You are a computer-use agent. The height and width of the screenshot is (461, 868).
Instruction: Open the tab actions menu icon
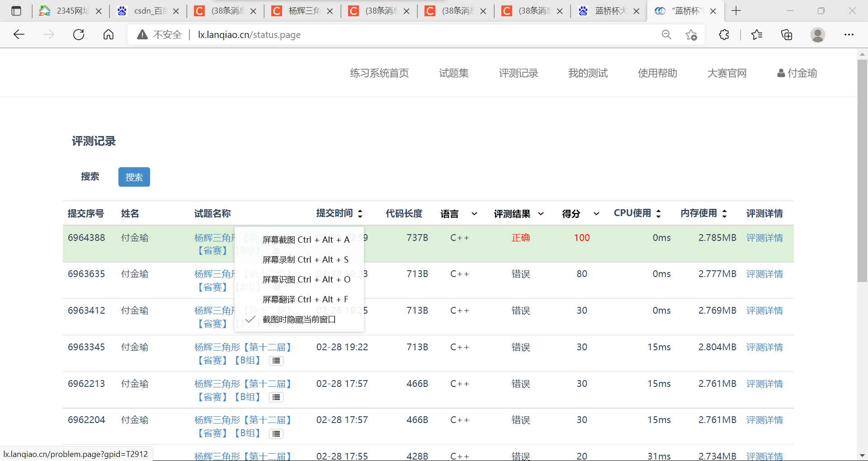16,11
